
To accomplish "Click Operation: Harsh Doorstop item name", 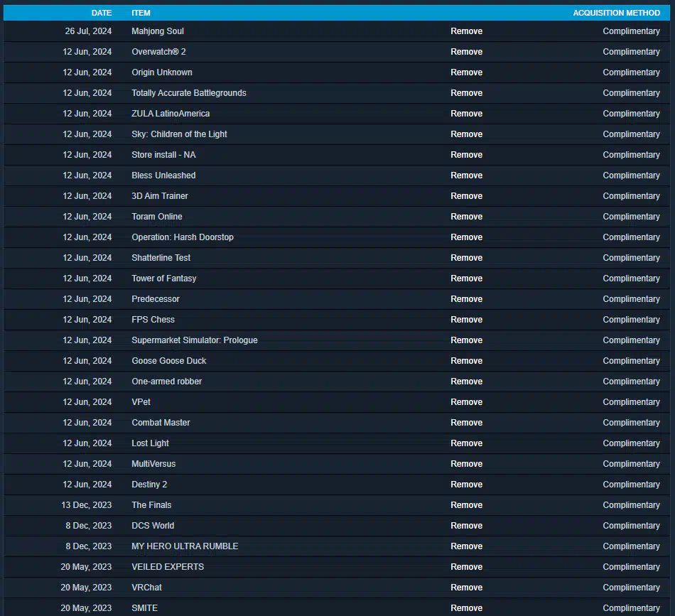I will click(183, 237).
